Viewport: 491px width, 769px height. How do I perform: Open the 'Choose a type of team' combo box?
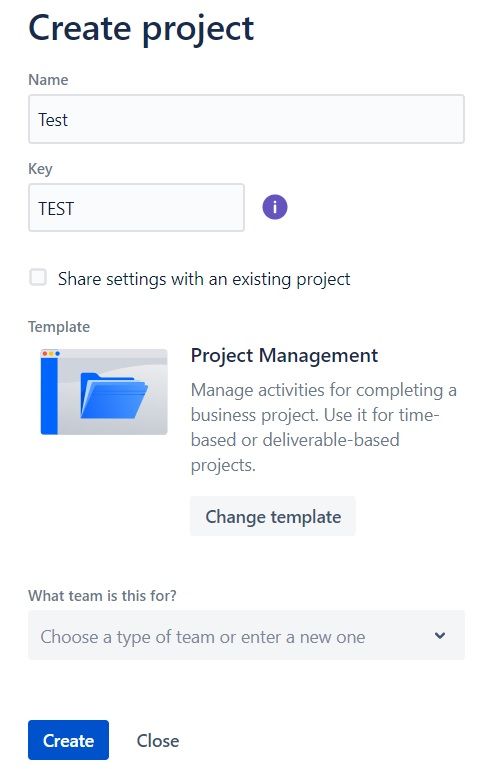click(x=246, y=635)
